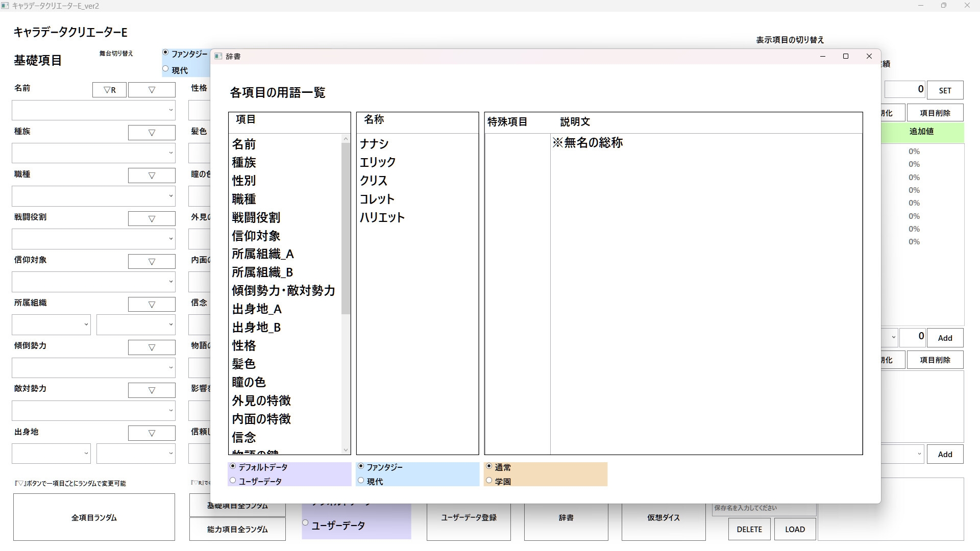
Task: Open the 職種 combo box dropdown
Action: tap(170, 196)
